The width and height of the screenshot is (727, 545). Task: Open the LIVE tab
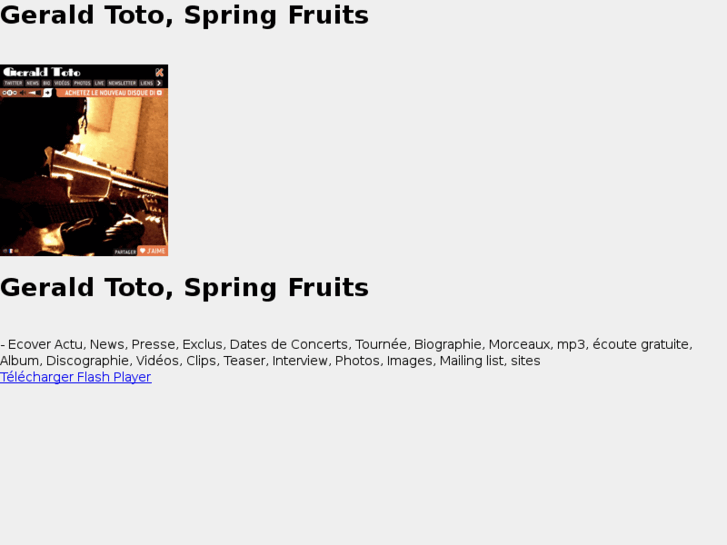pyautogui.click(x=99, y=83)
